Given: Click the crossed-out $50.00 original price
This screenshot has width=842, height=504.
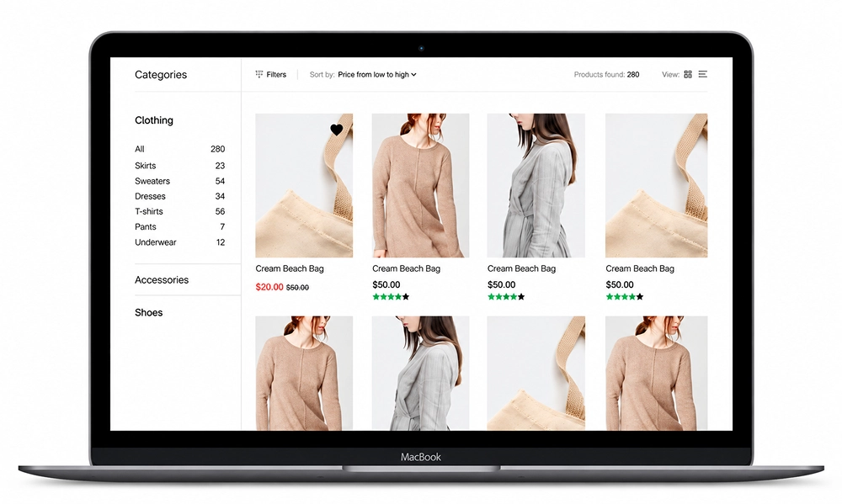Looking at the screenshot, I should [x=297, y=288].
